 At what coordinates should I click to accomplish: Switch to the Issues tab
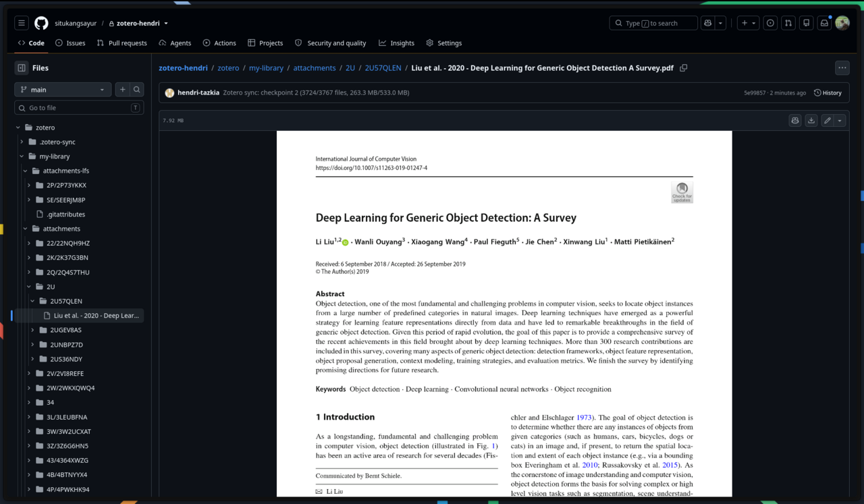[70, 43]
